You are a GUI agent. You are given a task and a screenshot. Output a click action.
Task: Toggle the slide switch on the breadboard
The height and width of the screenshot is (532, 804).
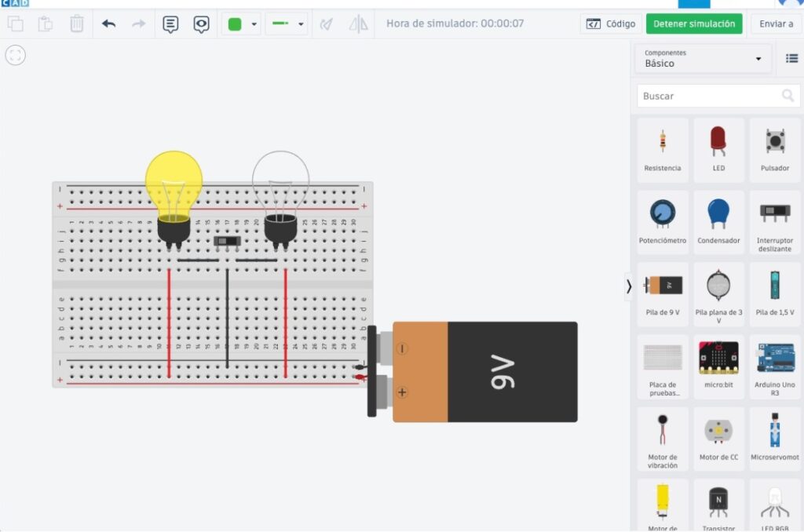[x=227, y=241]
